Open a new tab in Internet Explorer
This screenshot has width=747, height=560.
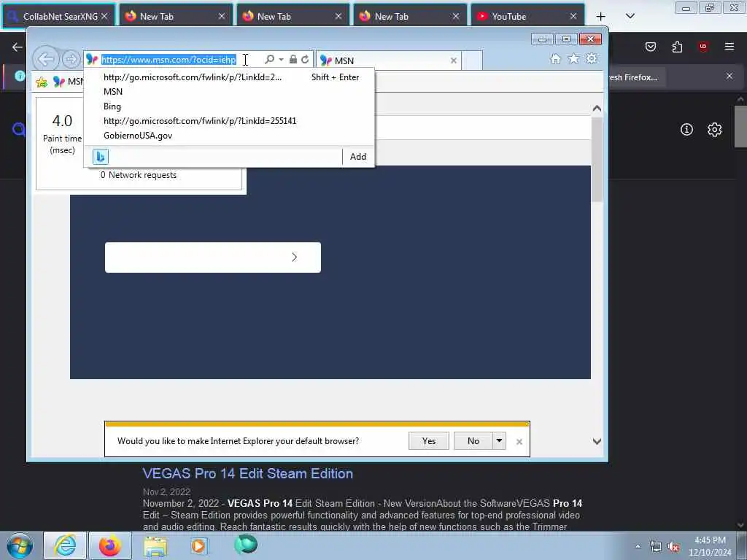(472, 61)
